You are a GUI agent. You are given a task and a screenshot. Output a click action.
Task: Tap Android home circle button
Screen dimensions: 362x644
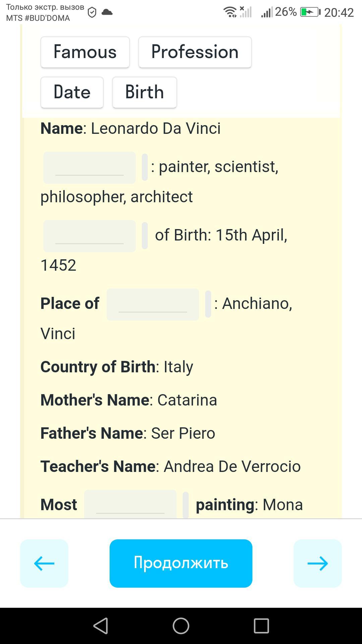[181, 626]
